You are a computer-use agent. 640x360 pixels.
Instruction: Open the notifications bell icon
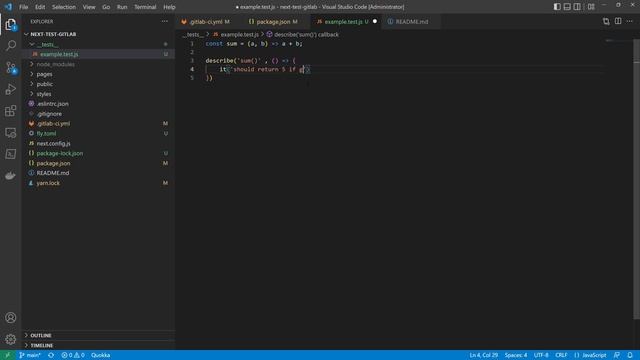[x=630, y=355]
